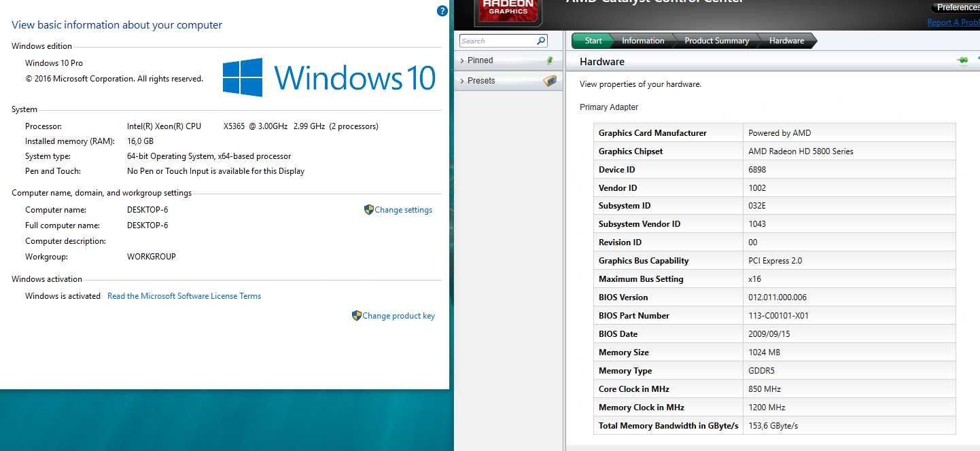980x451 pixels.
Task: Select the Computer name value DESKTOP-6
Action: 147,210
